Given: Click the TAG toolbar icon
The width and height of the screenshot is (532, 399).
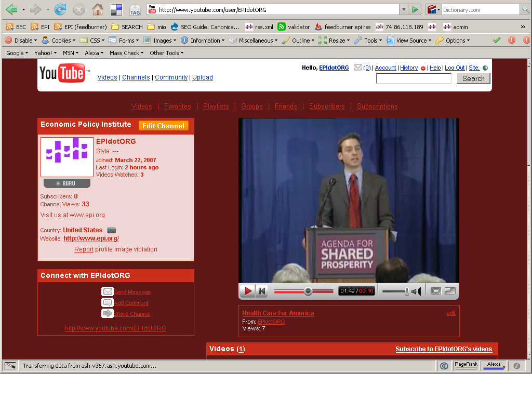Looking at the screenshot, I should (x=135, y=10).
